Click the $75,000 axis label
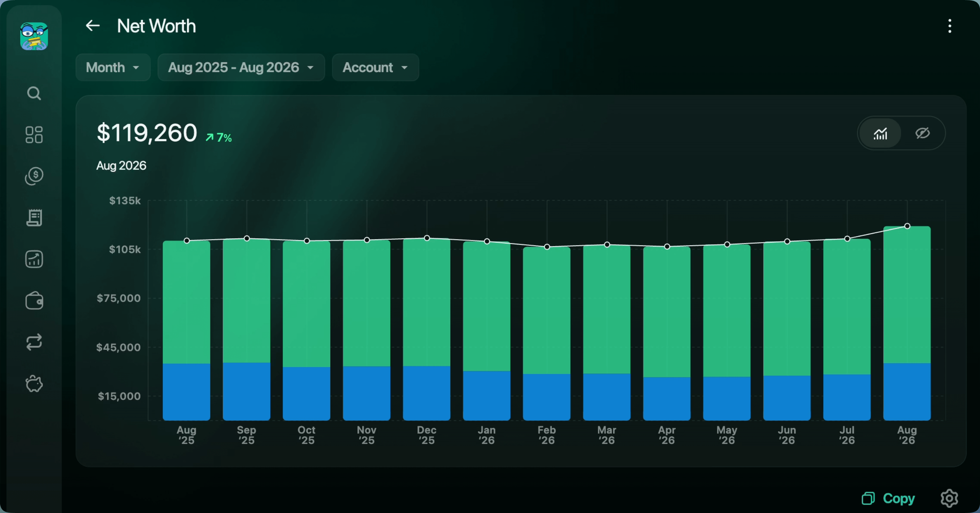 click(118, 298)
